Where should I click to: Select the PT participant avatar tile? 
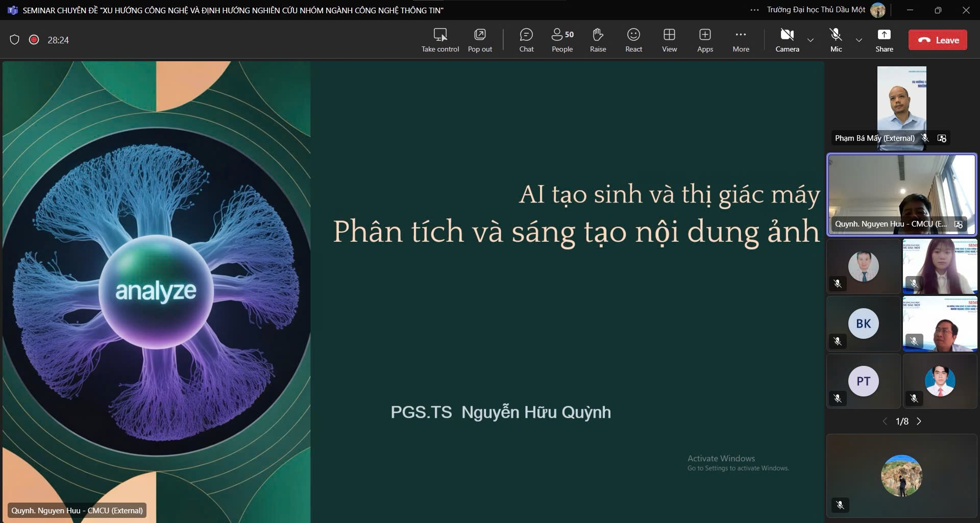(x=864, y=381)
